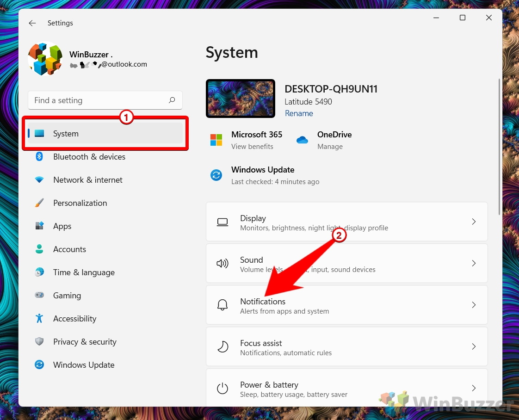Viewport: 519px width, 420px height.
Task: Click the Sound speaker icon
Action: coord(222,264)
